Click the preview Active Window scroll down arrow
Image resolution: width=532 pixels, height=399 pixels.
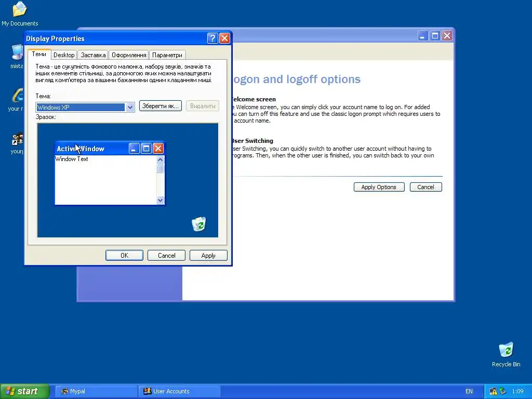160,200
